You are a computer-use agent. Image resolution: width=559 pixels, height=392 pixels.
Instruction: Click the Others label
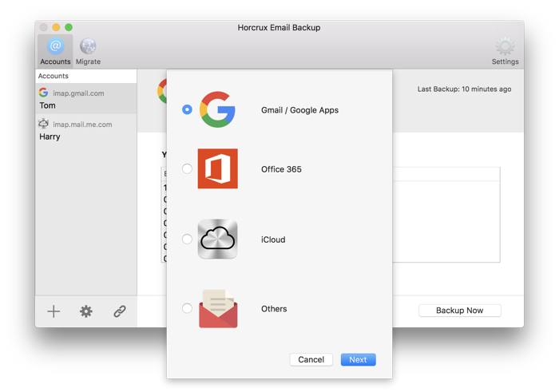(x=274, y=309)
